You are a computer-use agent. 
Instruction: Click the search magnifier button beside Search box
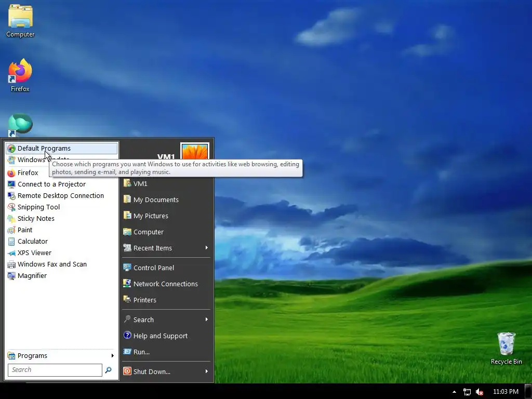(x=108, y=370)
